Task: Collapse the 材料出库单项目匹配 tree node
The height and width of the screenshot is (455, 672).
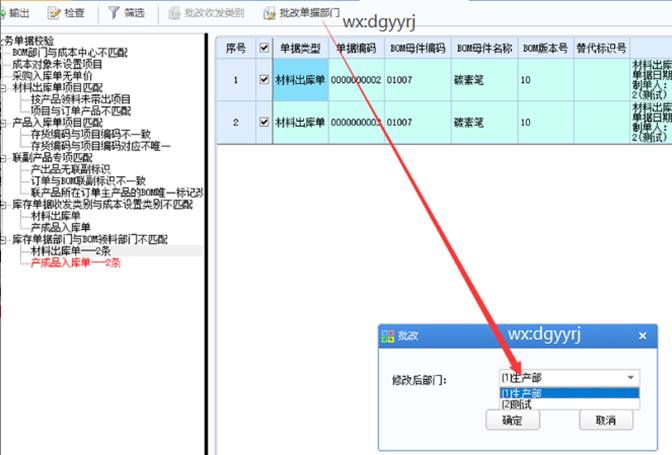Action: [3, 88]
